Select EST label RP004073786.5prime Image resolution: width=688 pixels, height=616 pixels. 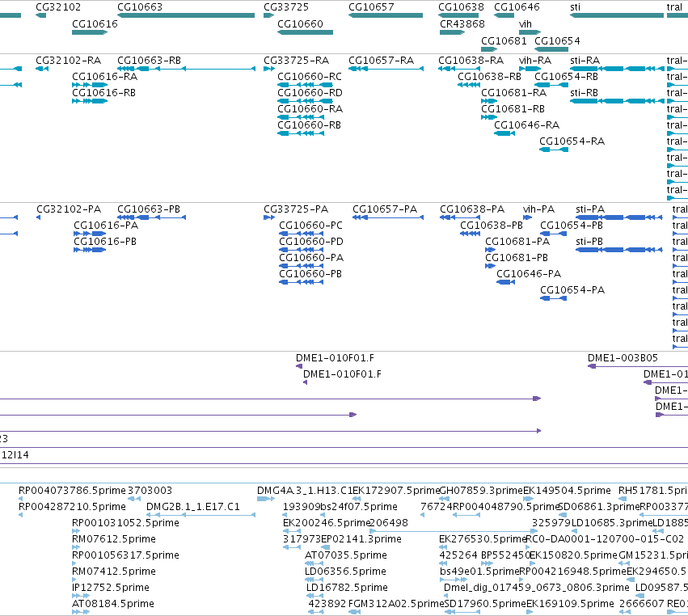tap(73, 490)
